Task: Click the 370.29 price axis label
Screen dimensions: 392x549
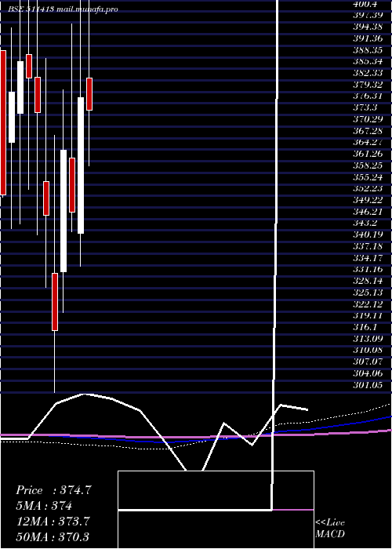Action: pos(367,119)
